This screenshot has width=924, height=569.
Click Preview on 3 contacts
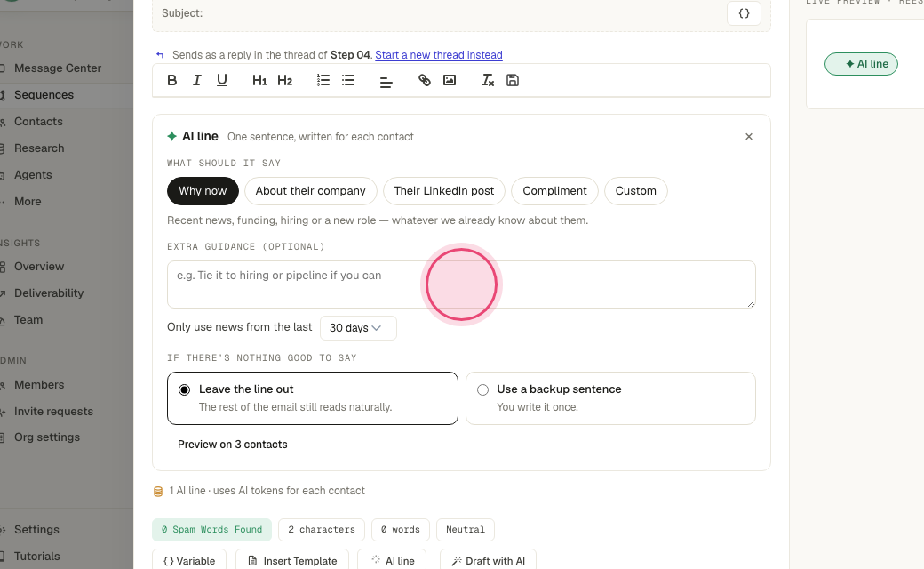pos(233,445)
